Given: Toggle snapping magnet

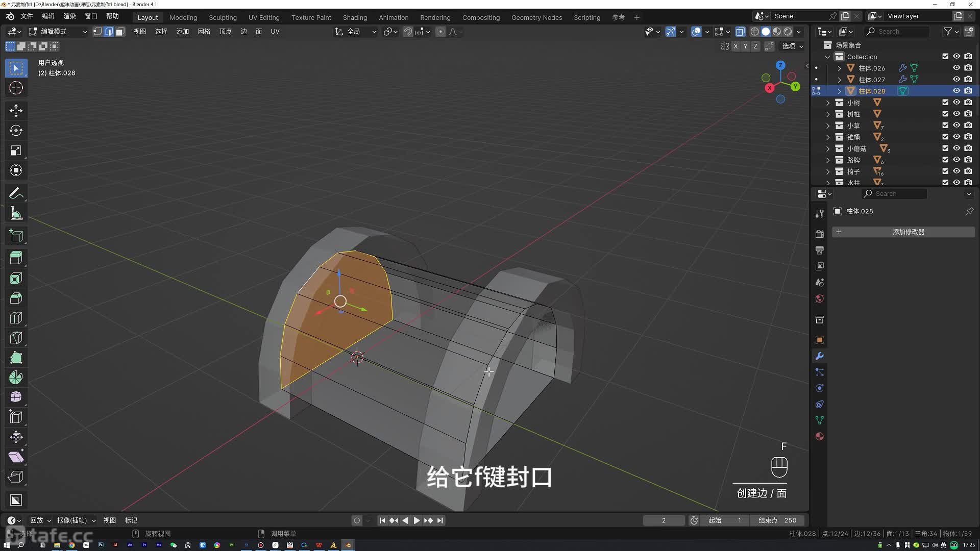Looking at the screenshot, I should point(408,32).
